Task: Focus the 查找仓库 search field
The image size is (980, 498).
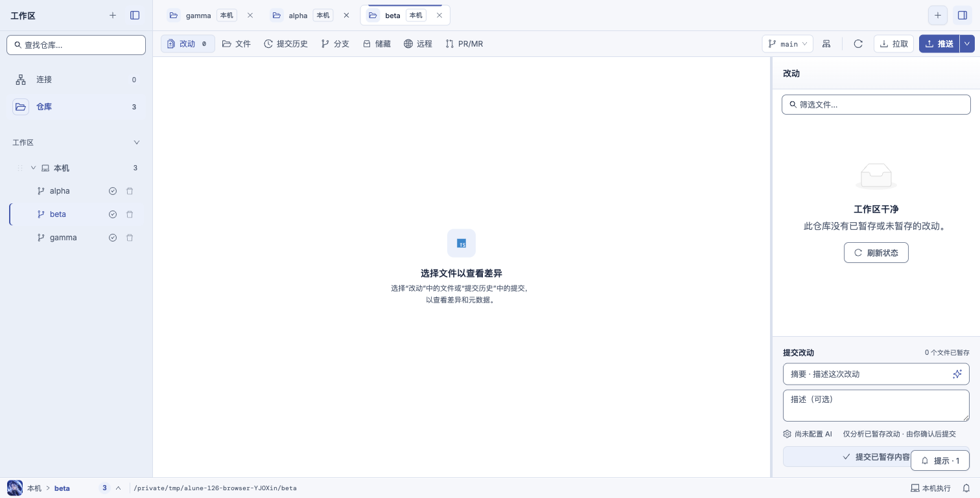Action: tap(76, 45)
